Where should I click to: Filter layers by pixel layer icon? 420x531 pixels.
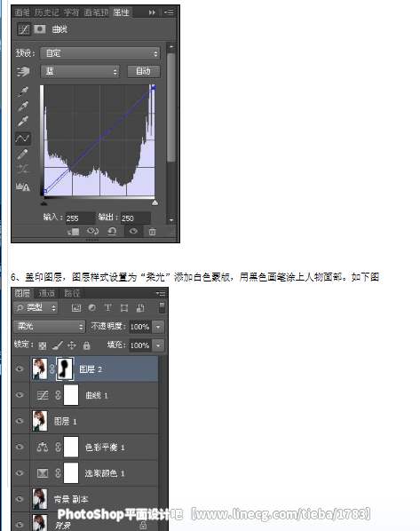click(x=76, y=308)
